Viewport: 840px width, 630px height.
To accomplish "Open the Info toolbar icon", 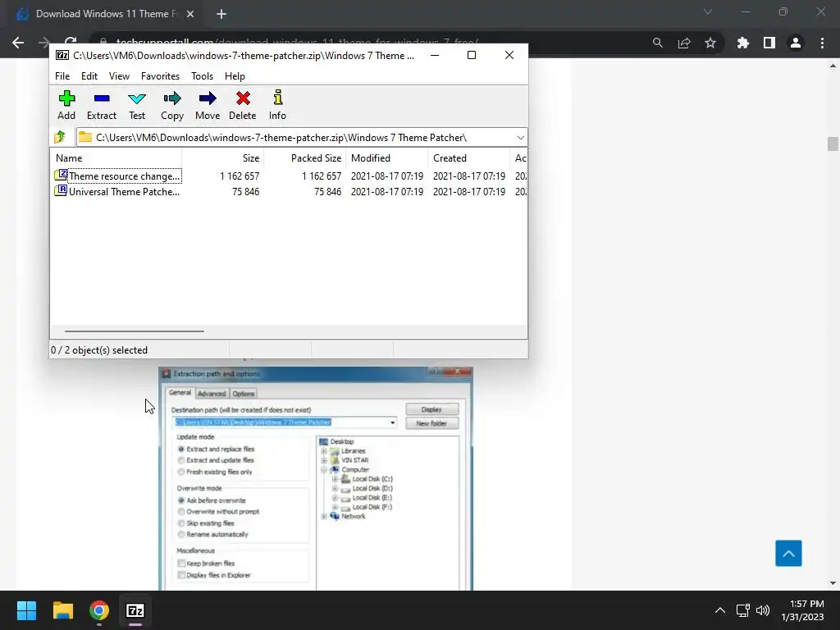I will (277, 105).
